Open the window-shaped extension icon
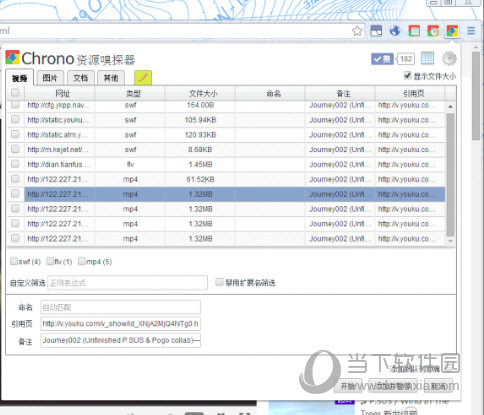484x415 pixels. point(376,31)
